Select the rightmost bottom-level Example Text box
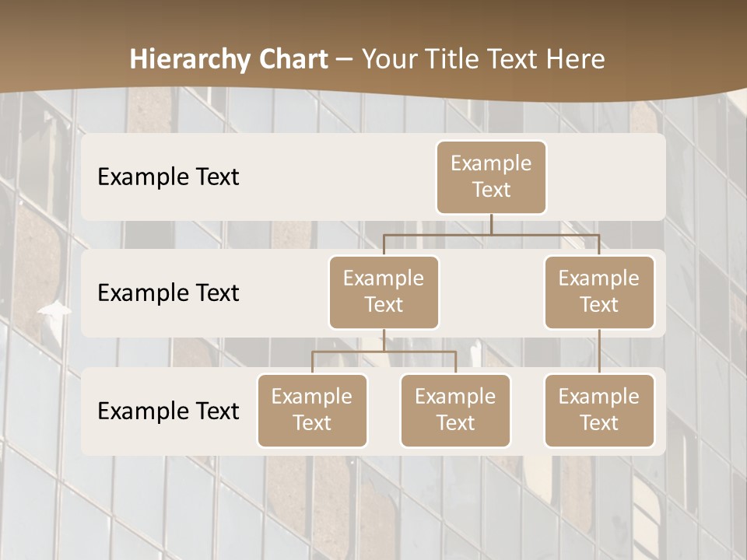 coord(599,410)
